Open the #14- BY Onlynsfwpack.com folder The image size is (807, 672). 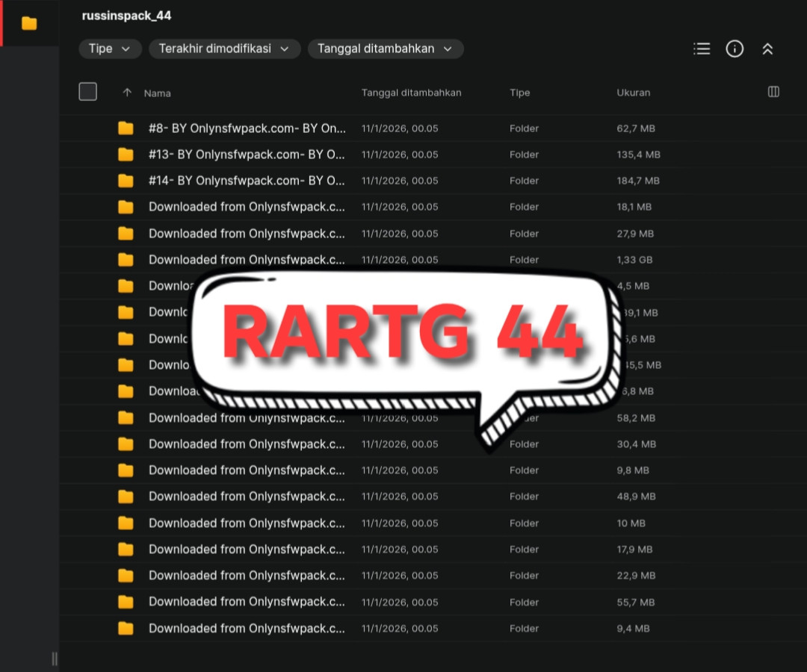tap(247, 181)
